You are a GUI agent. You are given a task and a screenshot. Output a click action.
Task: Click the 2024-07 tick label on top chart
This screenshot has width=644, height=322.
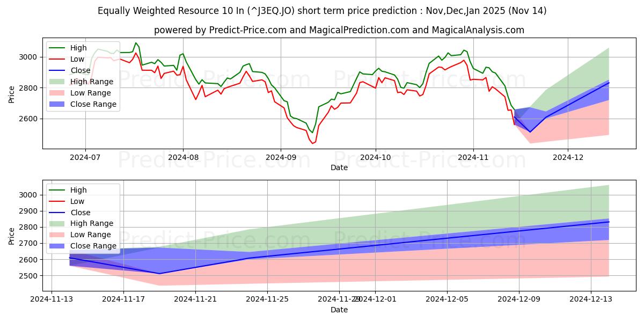85,157
